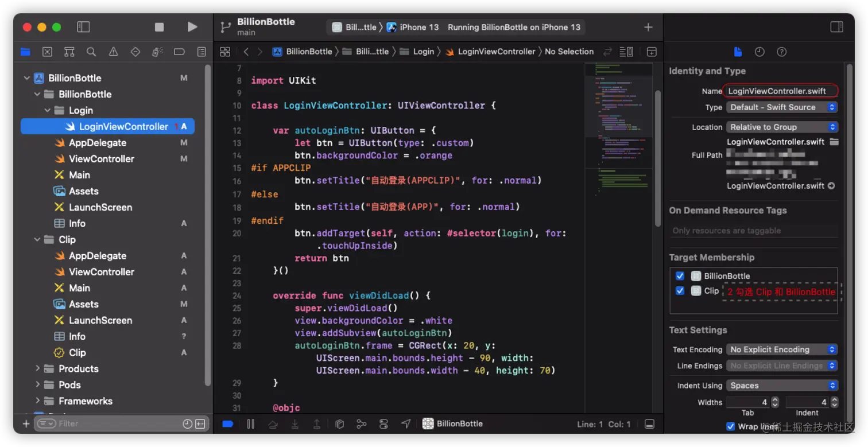Viewport: 868px width, 447px height.
Task: Toggle the inspector panel visibility
Action: pos(837,27)
